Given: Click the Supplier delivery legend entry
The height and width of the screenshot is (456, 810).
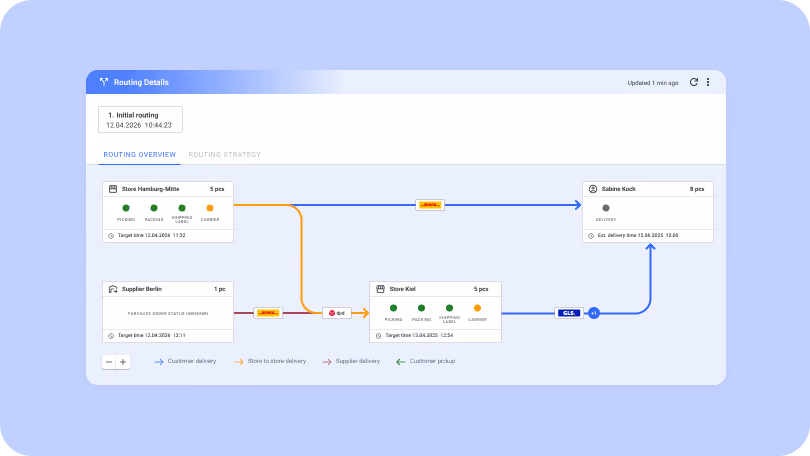Looking at the screenshot, I should (351, 361).
